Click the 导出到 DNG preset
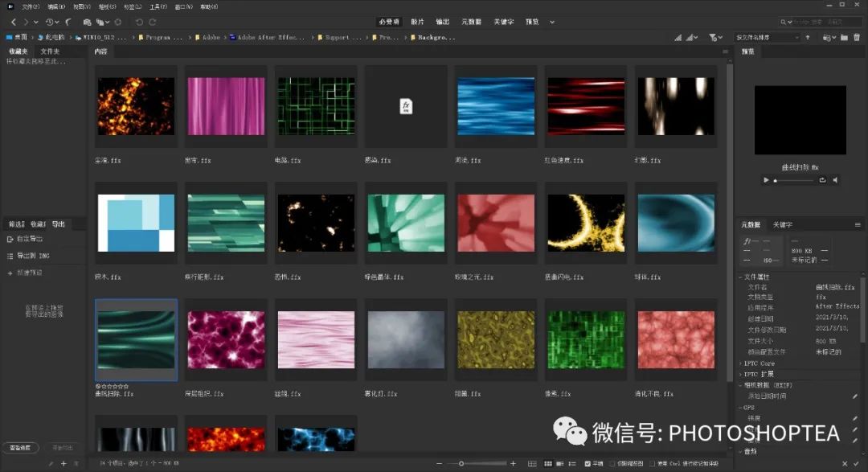 tap(28, 256)
